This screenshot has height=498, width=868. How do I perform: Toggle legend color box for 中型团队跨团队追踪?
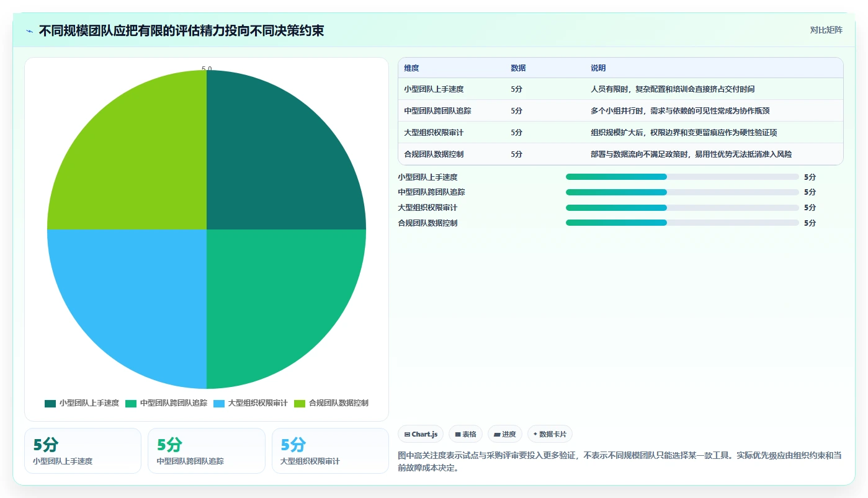click(131, 403)
